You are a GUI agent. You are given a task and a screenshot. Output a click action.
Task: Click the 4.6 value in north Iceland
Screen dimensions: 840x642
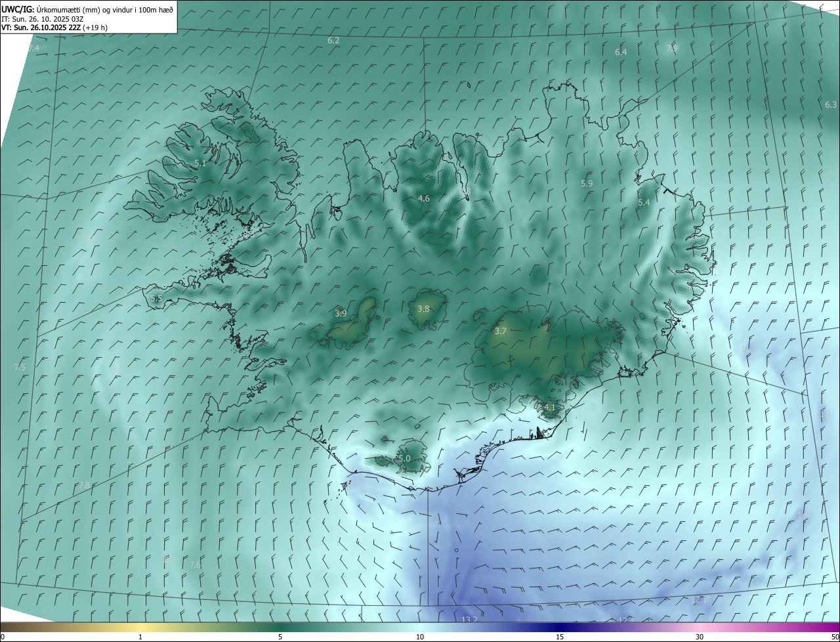tap(424, 198)
